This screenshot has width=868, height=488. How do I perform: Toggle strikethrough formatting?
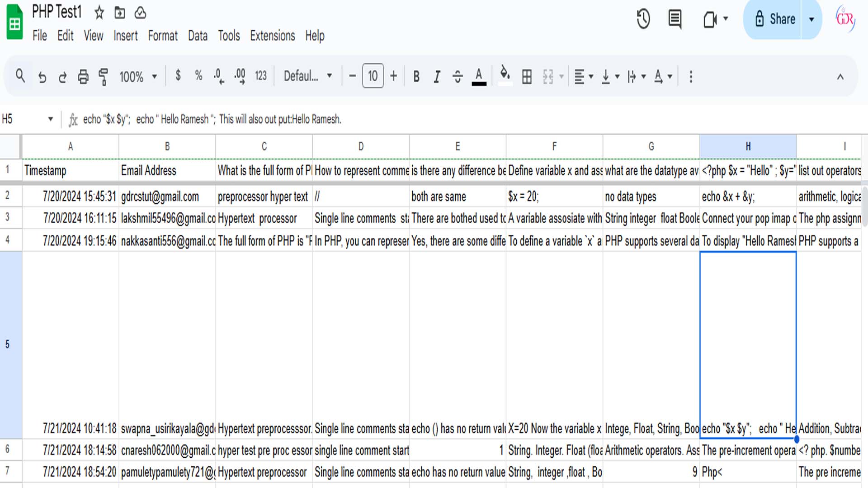(458, 76)
